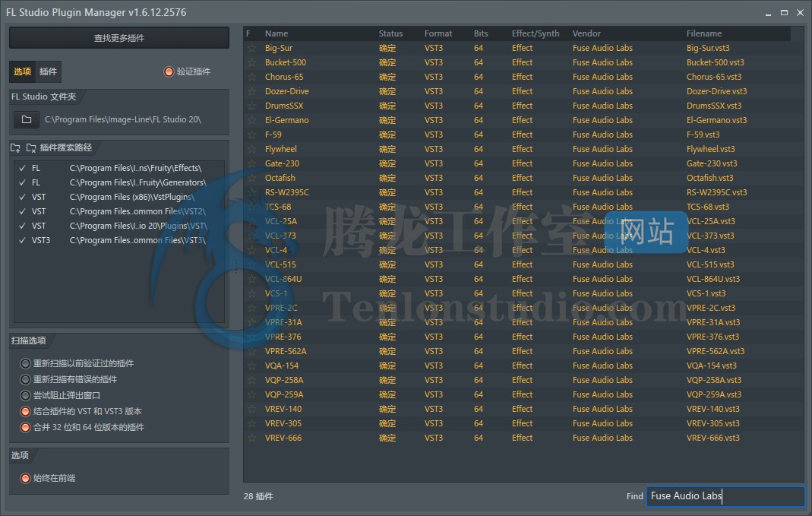The image size is (812, 516).
Task: Uncheck the VstPlugins (x86) search path
Action: tap(22, 198)
